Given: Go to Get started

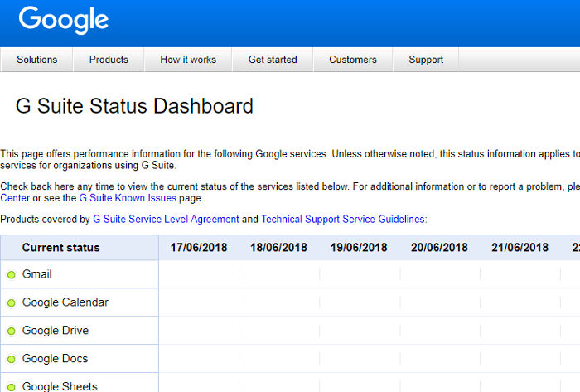Looking at the screenshot, I should click(x=273, y=60).
